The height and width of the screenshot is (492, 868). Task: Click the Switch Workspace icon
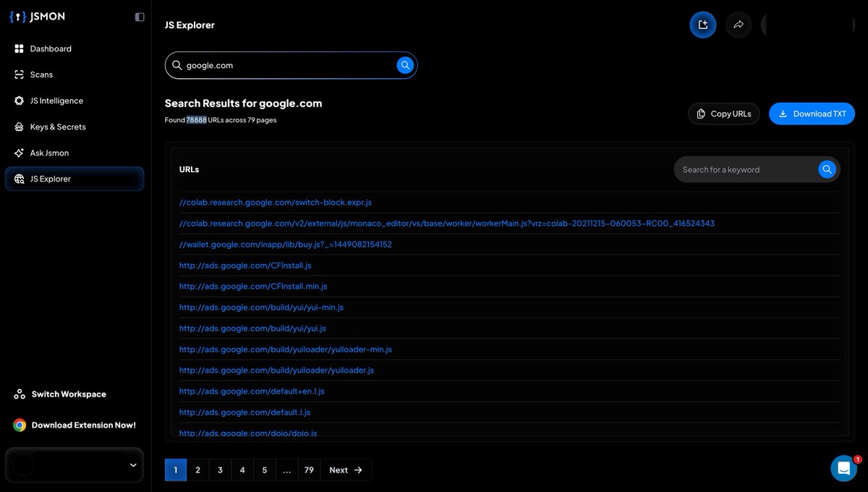(x=20, y=394)
